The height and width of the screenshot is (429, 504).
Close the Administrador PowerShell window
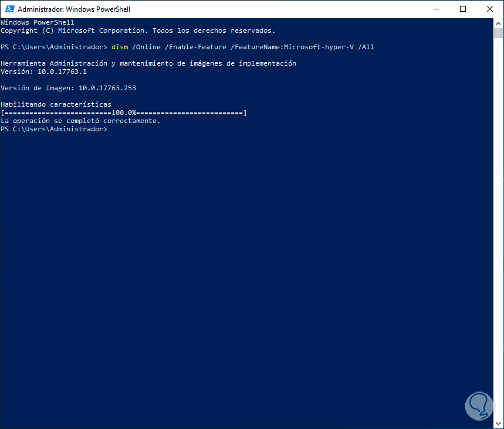(489, 9)
